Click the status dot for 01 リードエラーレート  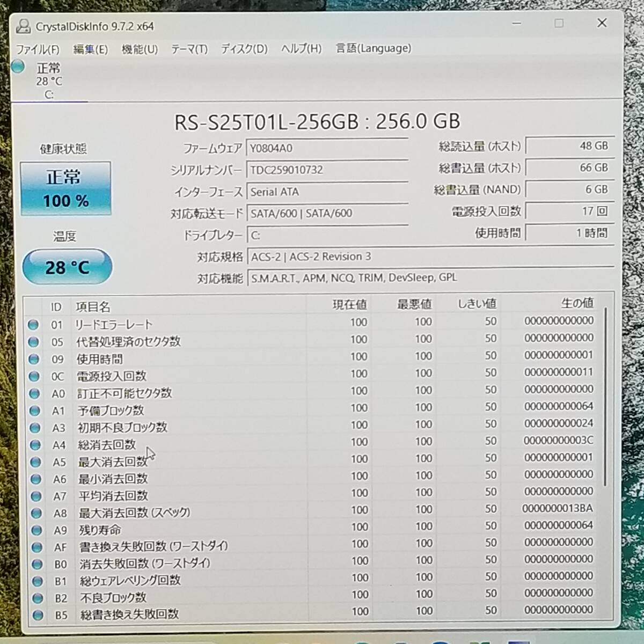(x=33, y=325)
